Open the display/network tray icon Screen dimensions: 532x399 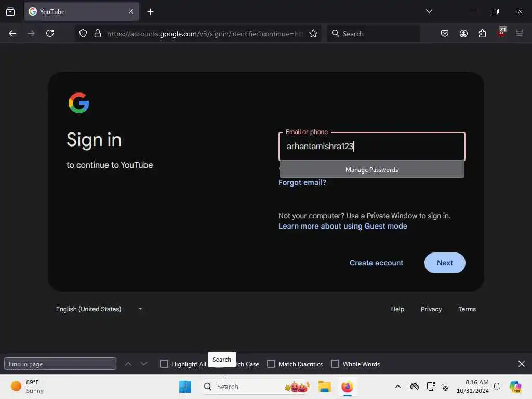431,387
